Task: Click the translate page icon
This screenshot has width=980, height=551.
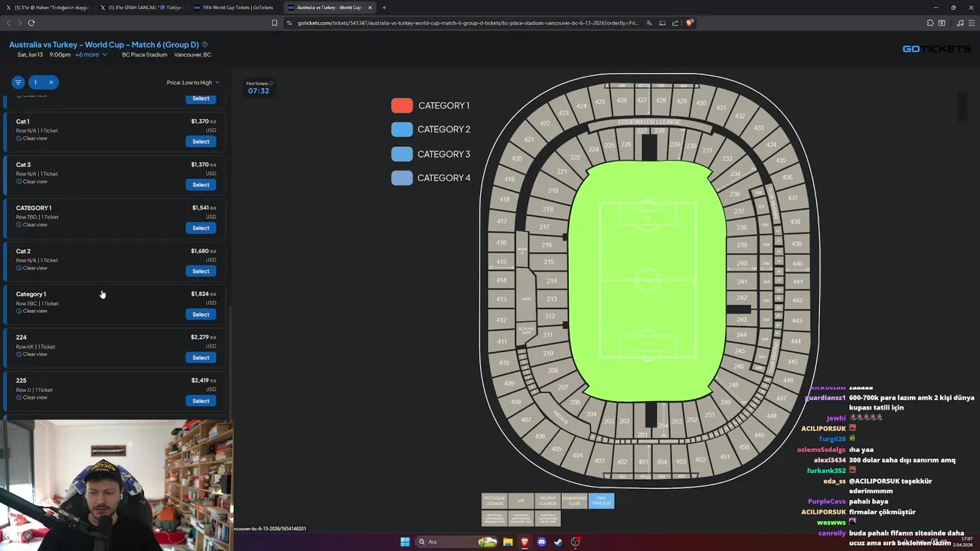Action: click(649, 23)
